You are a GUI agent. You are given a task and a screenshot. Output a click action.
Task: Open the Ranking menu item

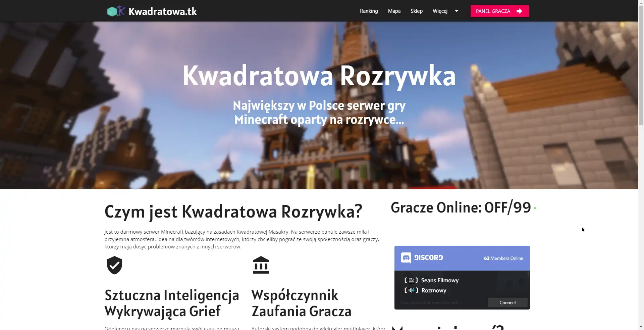pyautogui.click(x=369, y=11)
